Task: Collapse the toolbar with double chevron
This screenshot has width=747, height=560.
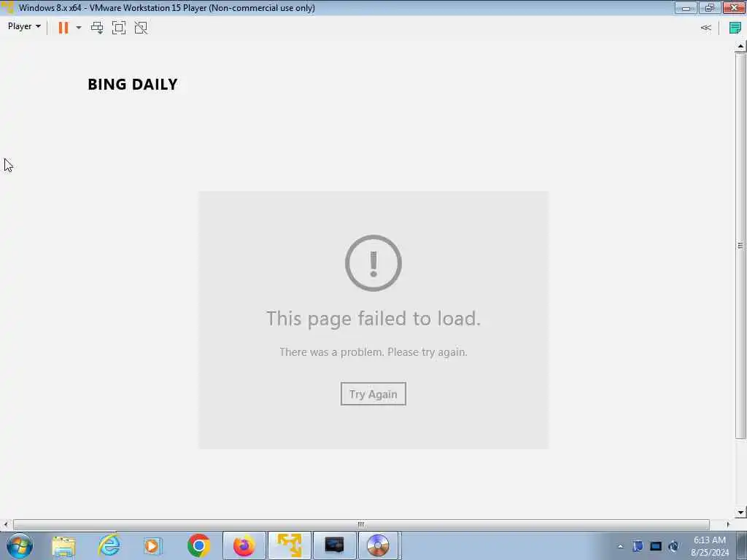Action: 706,28
